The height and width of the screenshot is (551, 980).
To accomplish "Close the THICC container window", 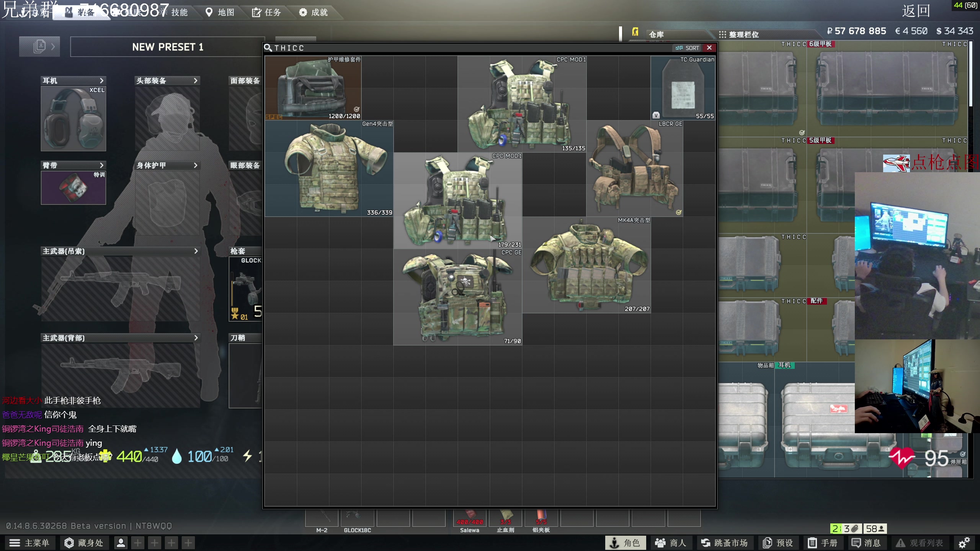I will click(709, 47).
